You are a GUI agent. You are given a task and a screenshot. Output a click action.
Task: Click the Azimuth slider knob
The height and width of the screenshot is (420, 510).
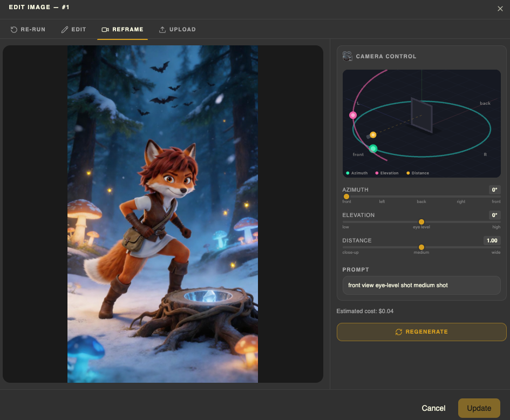346,197
